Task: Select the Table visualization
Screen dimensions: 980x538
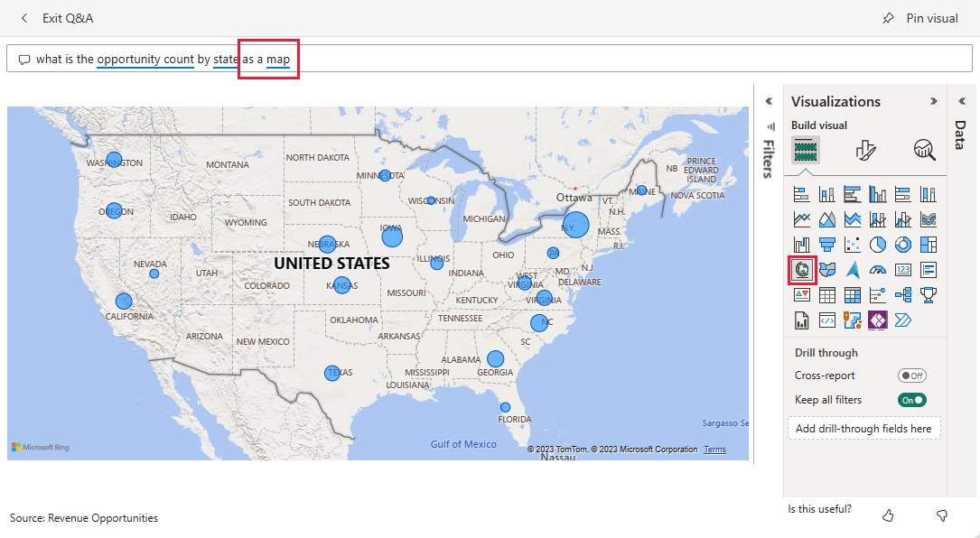Action: [827, 294]
